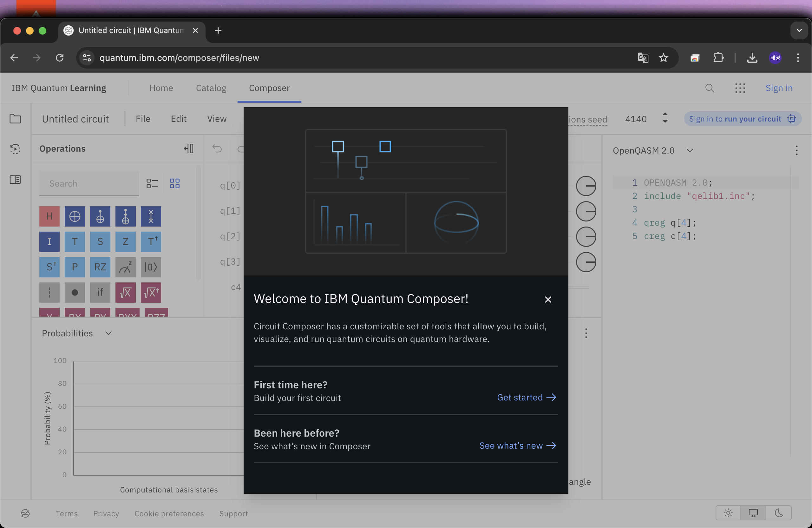Open the Terms footer link
This screenshot has width=812, height=528.
click(67, 513)
